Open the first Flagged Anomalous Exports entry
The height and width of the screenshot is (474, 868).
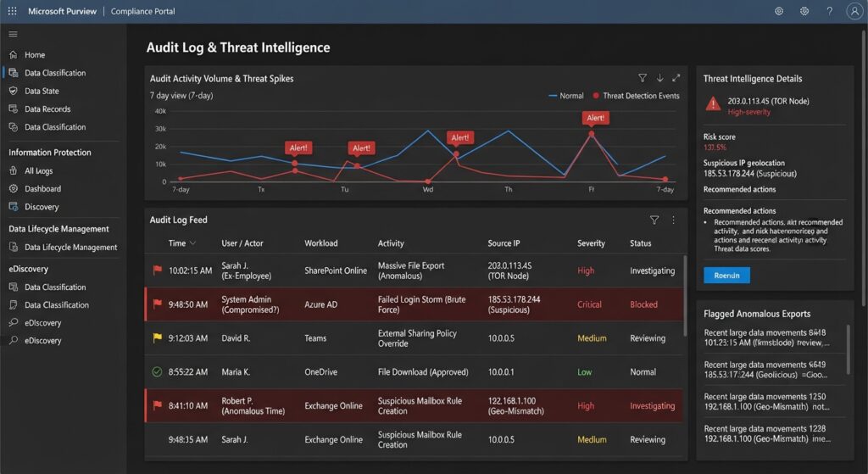point(766,337)
